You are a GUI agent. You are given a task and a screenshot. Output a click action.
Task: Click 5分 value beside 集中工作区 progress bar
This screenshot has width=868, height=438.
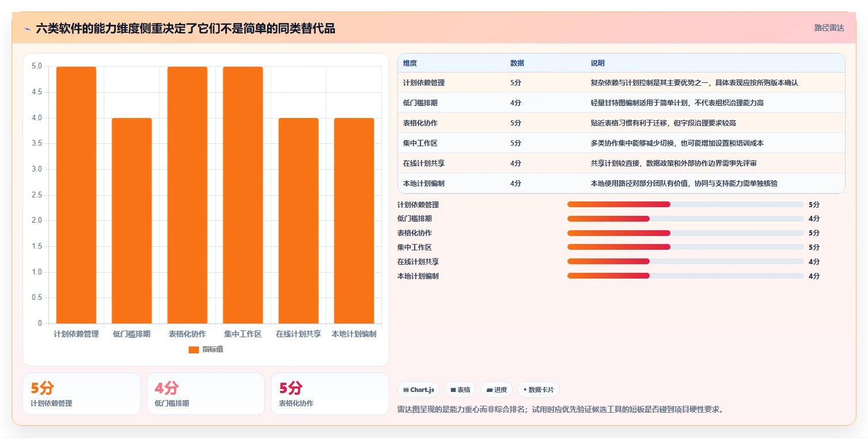tap(814, 247)
